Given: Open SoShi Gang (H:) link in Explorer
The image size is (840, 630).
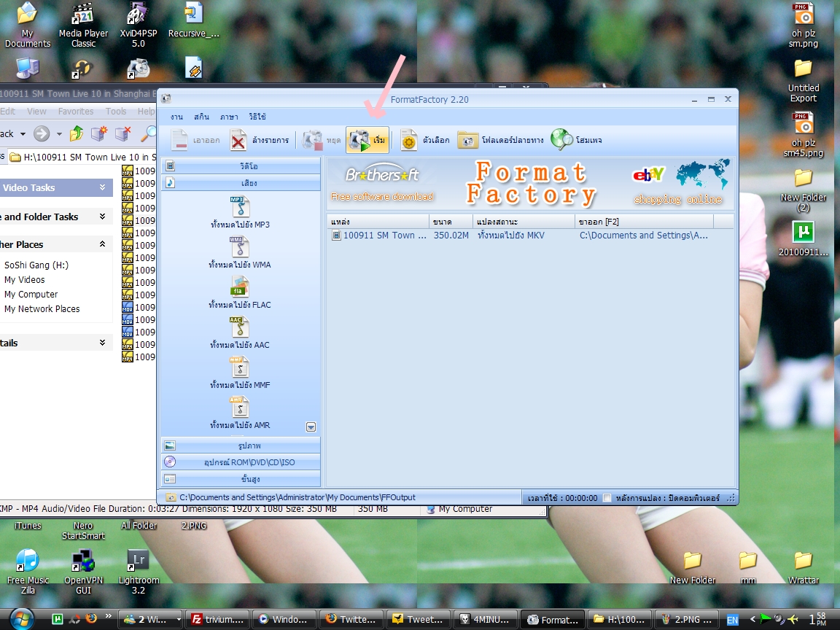Looking at the screenshot, I should coord(36,265).
